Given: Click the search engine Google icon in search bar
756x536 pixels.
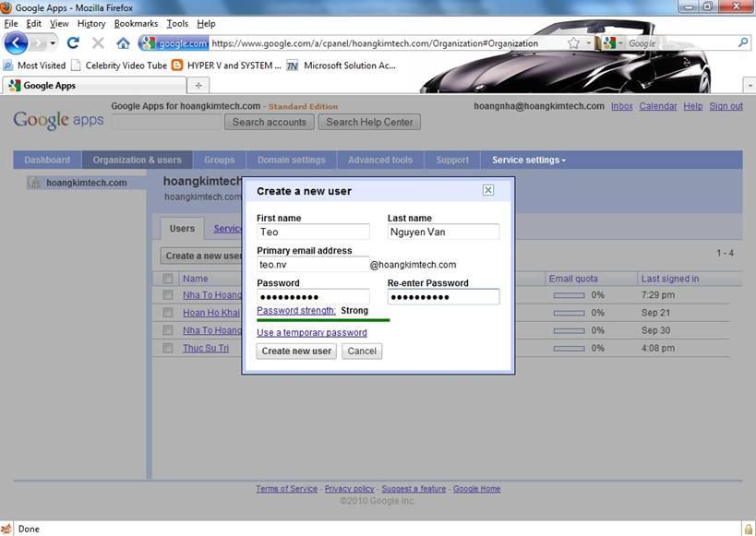Looking at the screenshot, I should 609,43.
